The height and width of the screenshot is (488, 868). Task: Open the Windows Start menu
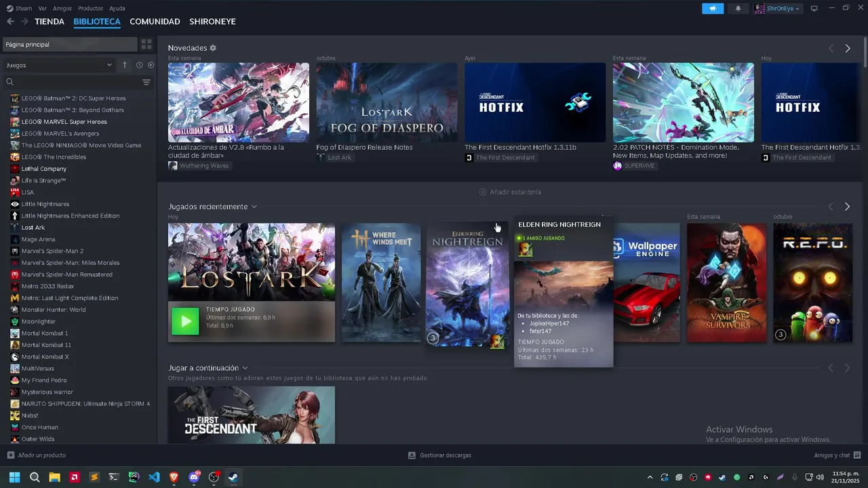click(x=15, y=477)
